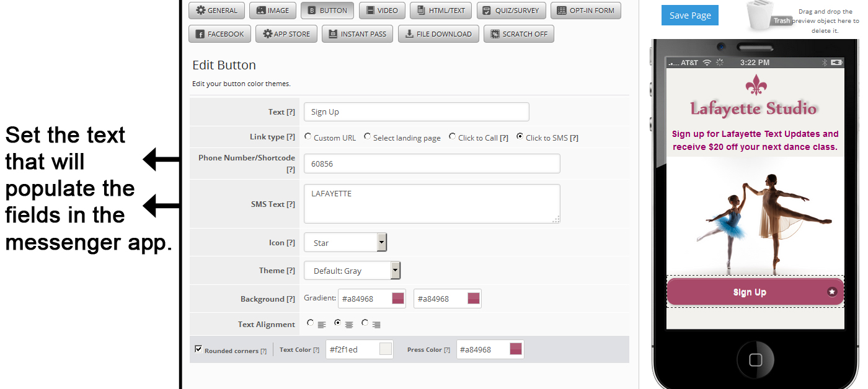Open help [?] next to Rounded corners
Image resolution: width=868 pixels, height=389 pixels.
pyautogui.click(x=263, y=351)
